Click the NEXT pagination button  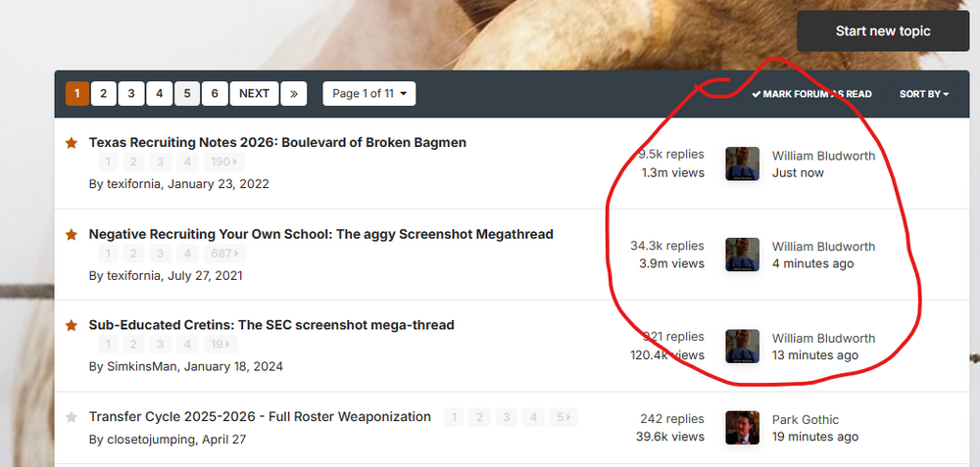(x=254, y=93)
